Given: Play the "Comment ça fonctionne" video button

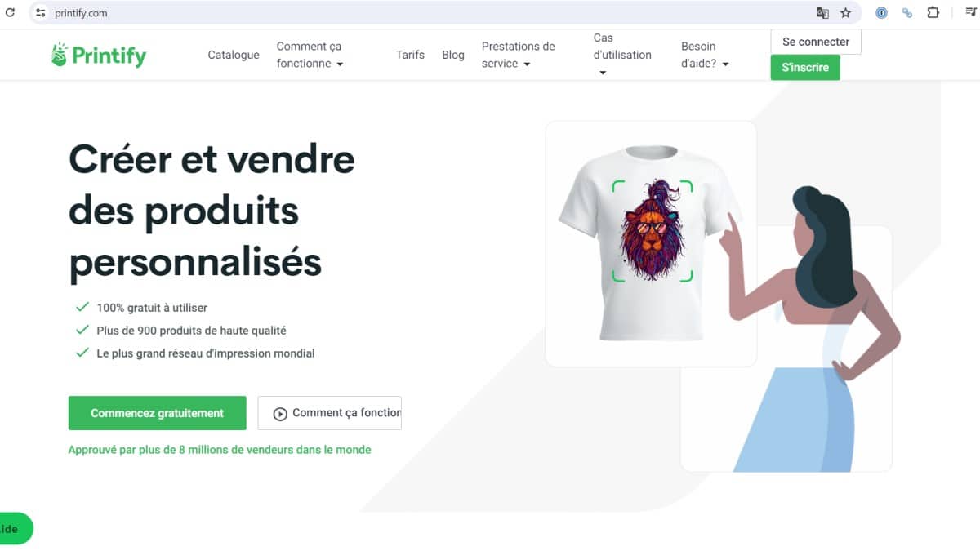Looking at the screenshot, I should 329,413.
